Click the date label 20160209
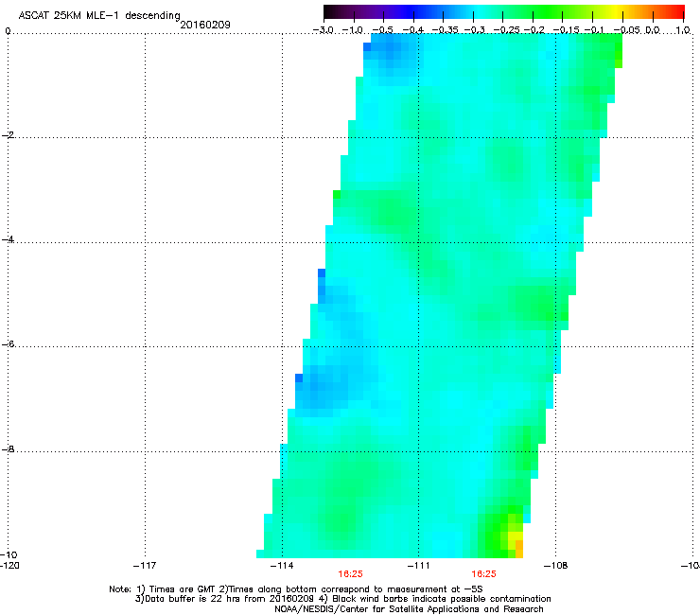 tap(205, 25)
